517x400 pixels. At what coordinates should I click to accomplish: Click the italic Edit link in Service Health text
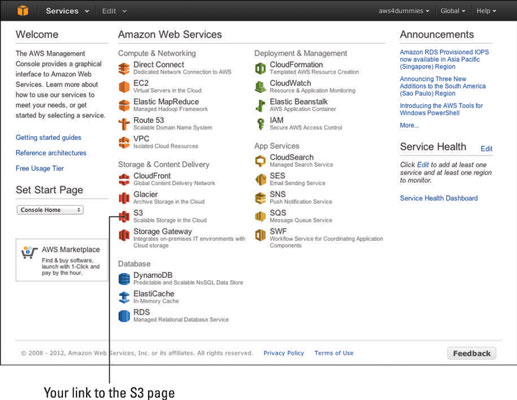(x=423, y=165)
